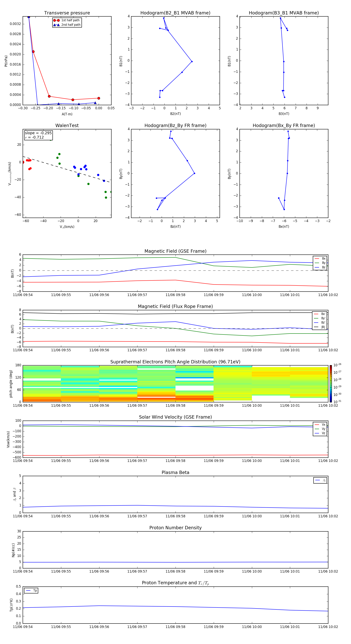Click Vz entry in velocity legend
The height and width of the screenshot is (644, 351).
click(x=320, y=433)
